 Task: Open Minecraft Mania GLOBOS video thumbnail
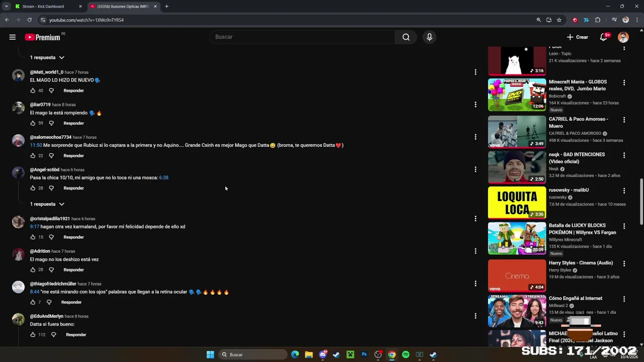click(x=517, y=95)
